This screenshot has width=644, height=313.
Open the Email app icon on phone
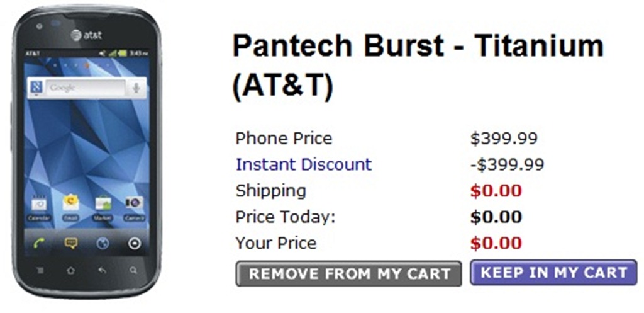(x=70, y=205)
